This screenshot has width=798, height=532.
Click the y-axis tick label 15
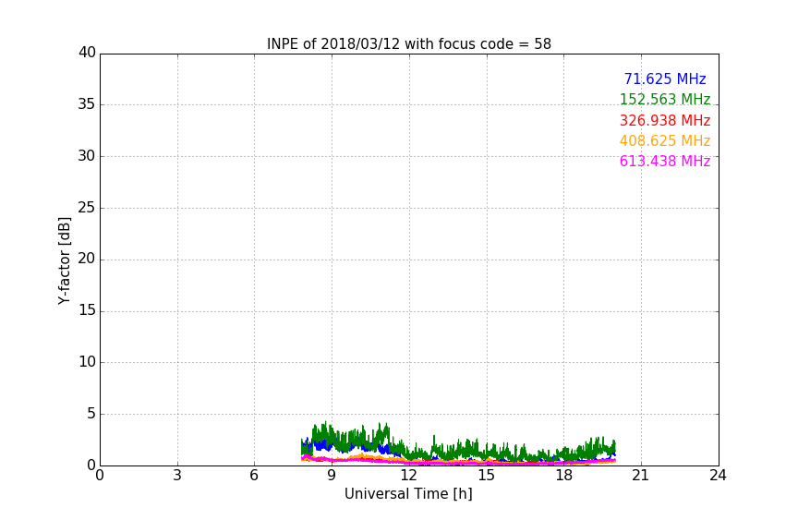click(87, 310)
